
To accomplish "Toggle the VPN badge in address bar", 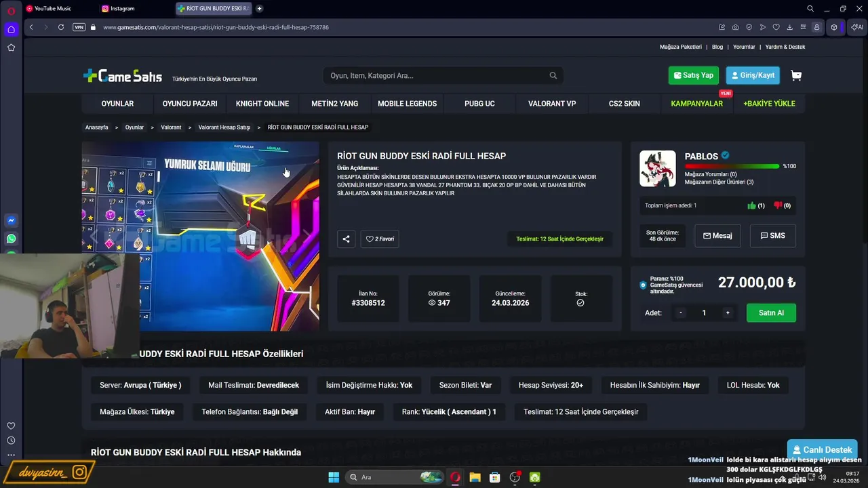I will (79, 27).
